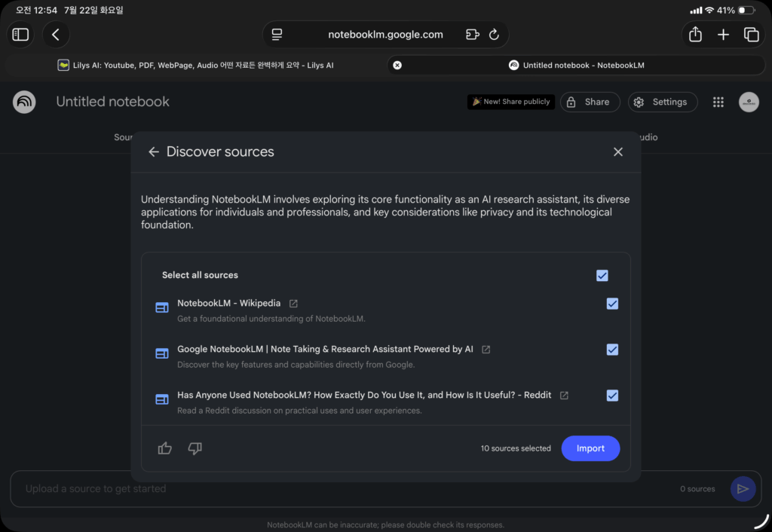This screenshot has width=772, height=532.
Task: Open the Safari share sheet
Action: click(695, 35)
